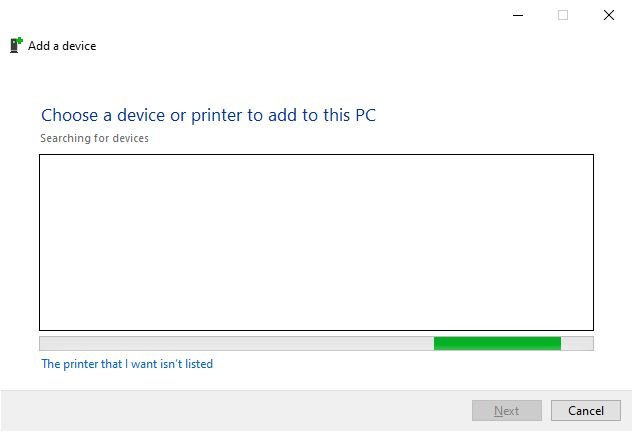
Task: Click the grey left part of progress bar
Action: click(x=237, y=344)
